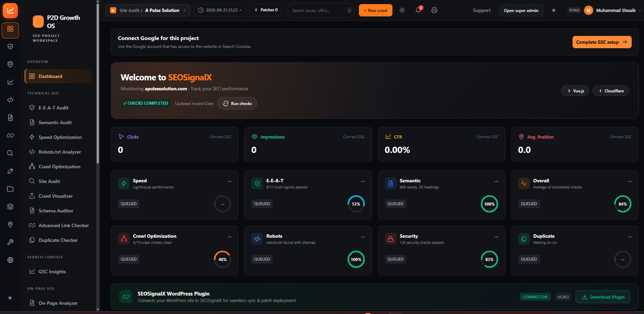Open E-E-A-T Audit in the sidebar
This screenshot has width=644, height=314.
point(58,108)
